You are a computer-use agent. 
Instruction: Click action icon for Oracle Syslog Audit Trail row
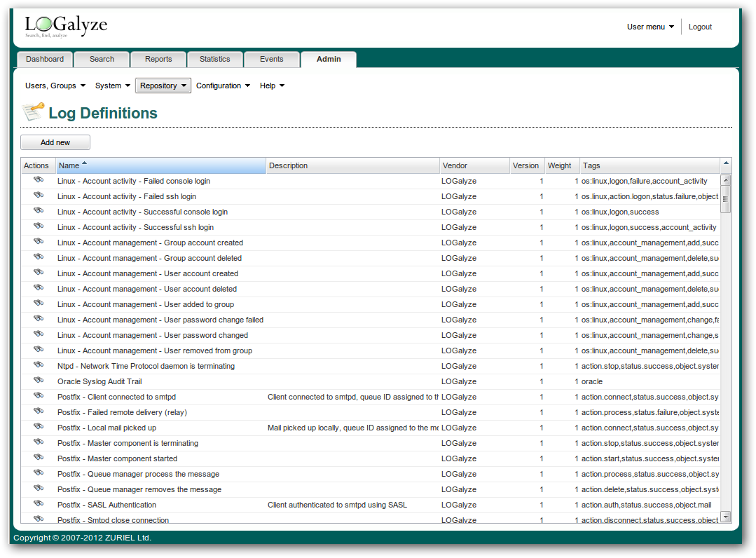[x=39, y=381]
